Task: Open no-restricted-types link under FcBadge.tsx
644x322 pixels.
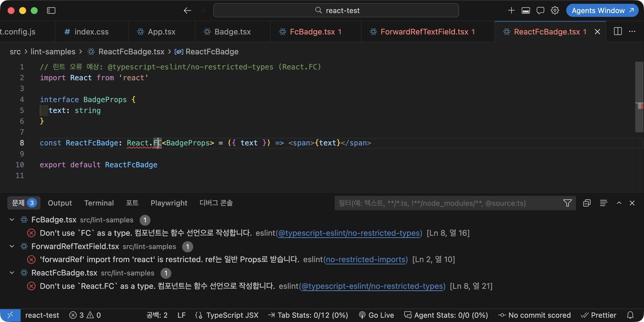Action: pyautogui.click(x=349, y=233)
